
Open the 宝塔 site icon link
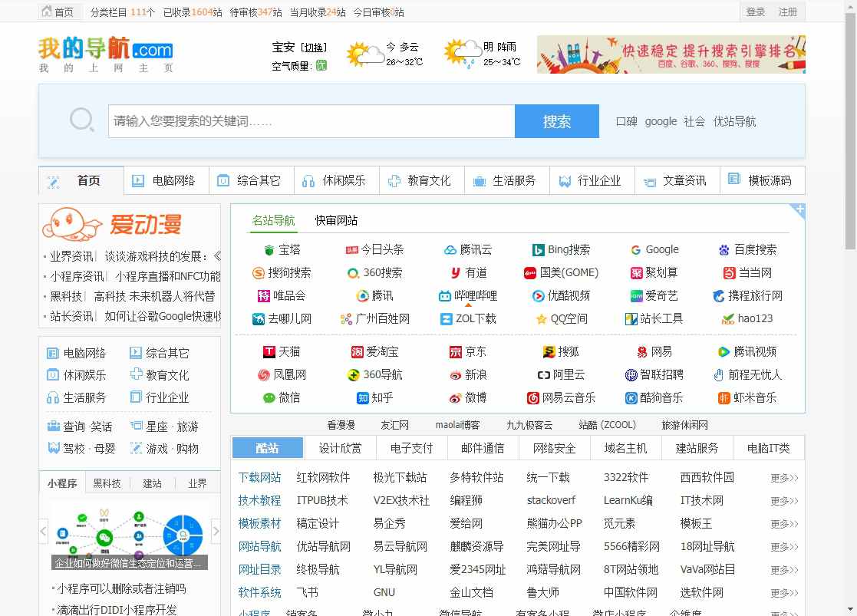pyautogui.click(x=269, y=250)
